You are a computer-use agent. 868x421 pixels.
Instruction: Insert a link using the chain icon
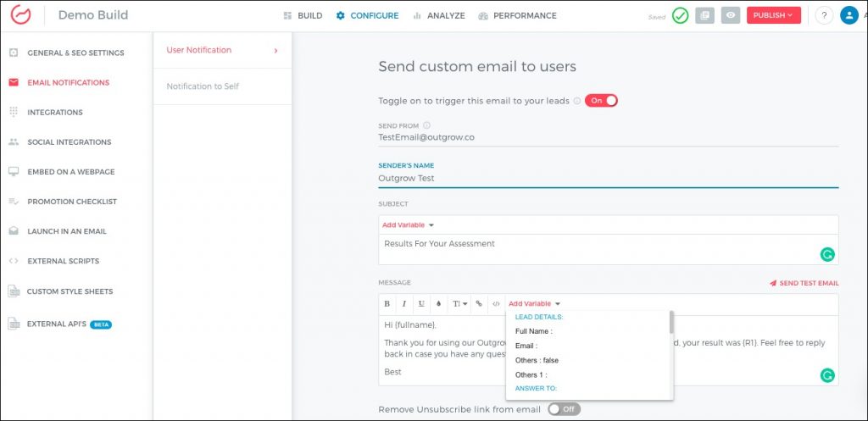click(x=479, y=303)
